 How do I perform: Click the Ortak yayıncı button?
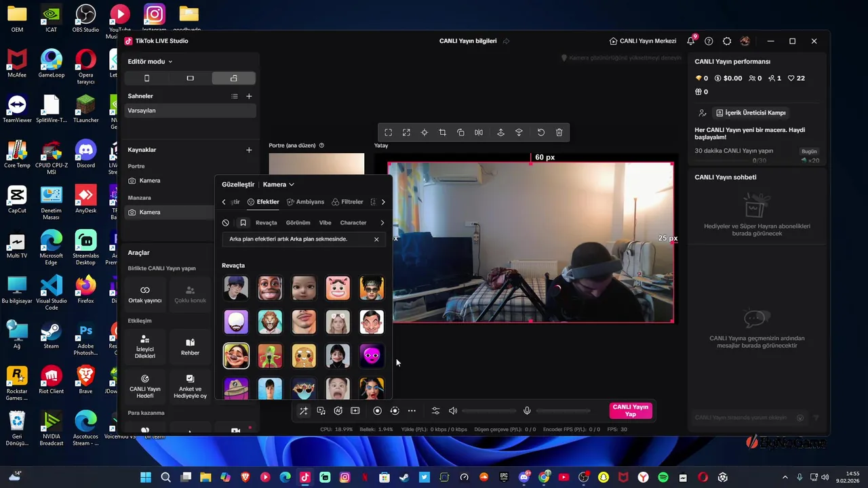pos(145,295)
